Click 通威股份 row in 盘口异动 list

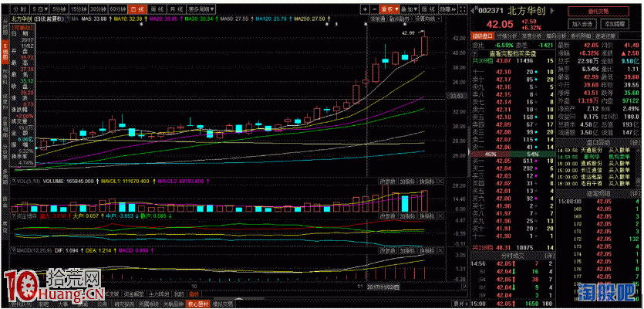pos(595,163)
